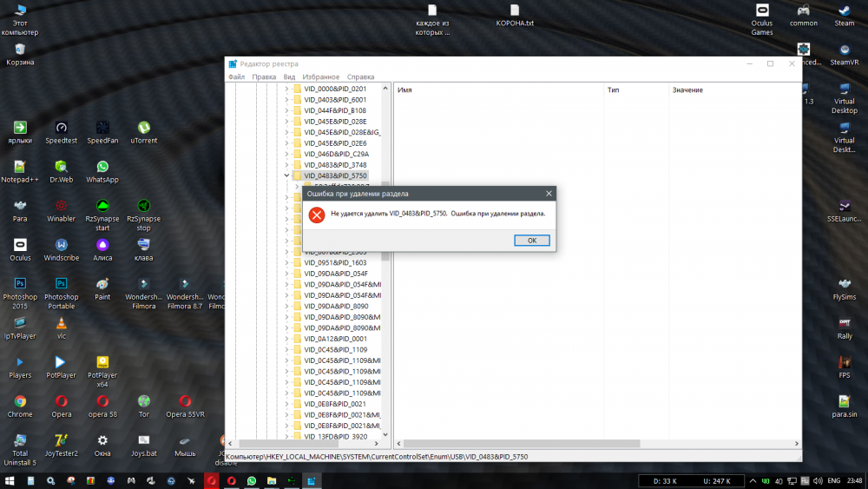The height and width of the screenshot is (489, 868).
Task: Select the Speedtest desktop icon
Action: point(61,133)
